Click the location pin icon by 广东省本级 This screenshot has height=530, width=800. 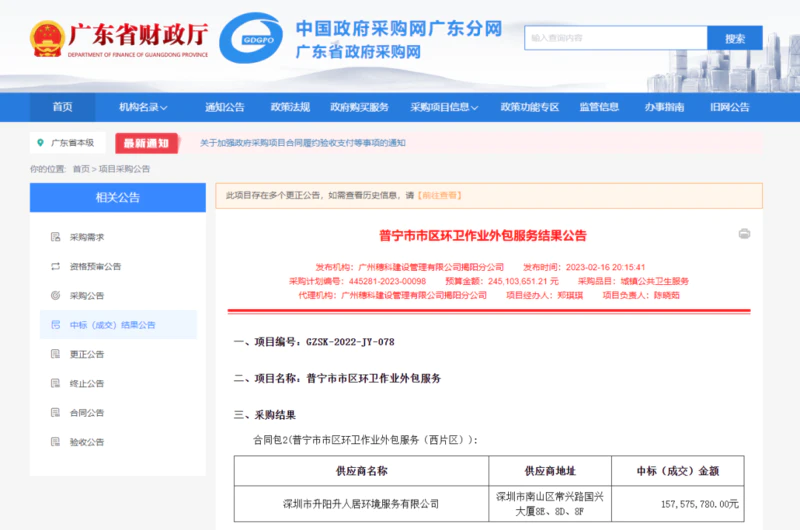point(40,143)
